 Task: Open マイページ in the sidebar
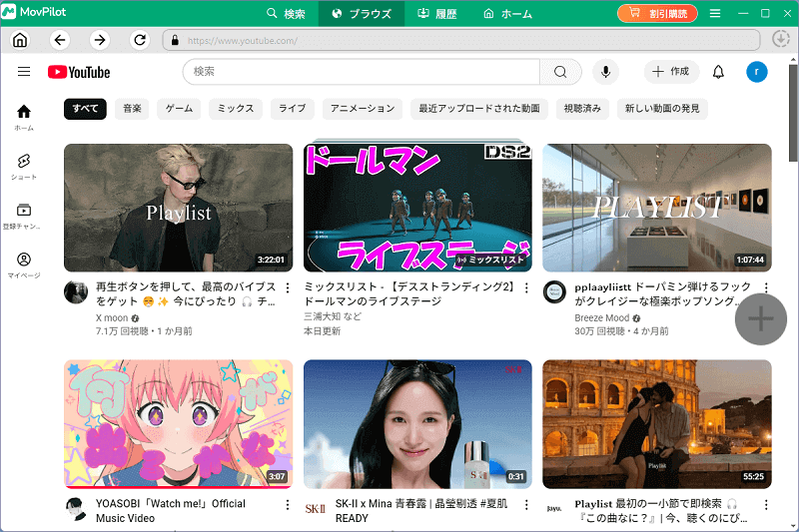(x=24, y=266)
